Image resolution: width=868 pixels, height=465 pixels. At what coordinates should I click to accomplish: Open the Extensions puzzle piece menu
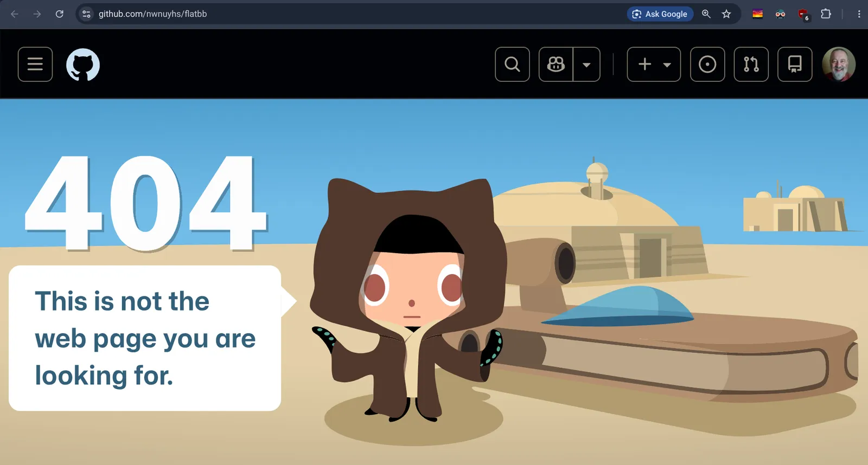tap(826, 14)
